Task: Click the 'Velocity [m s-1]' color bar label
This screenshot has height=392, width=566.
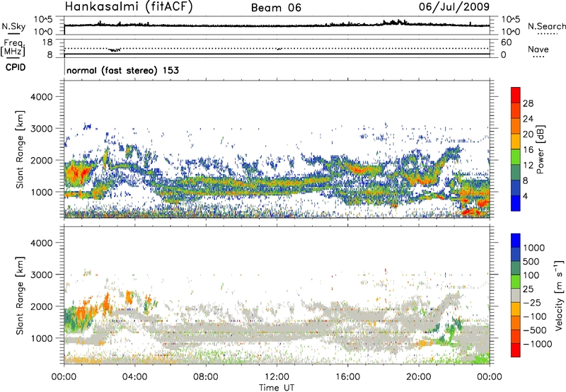Action: (x=559, y=295)
